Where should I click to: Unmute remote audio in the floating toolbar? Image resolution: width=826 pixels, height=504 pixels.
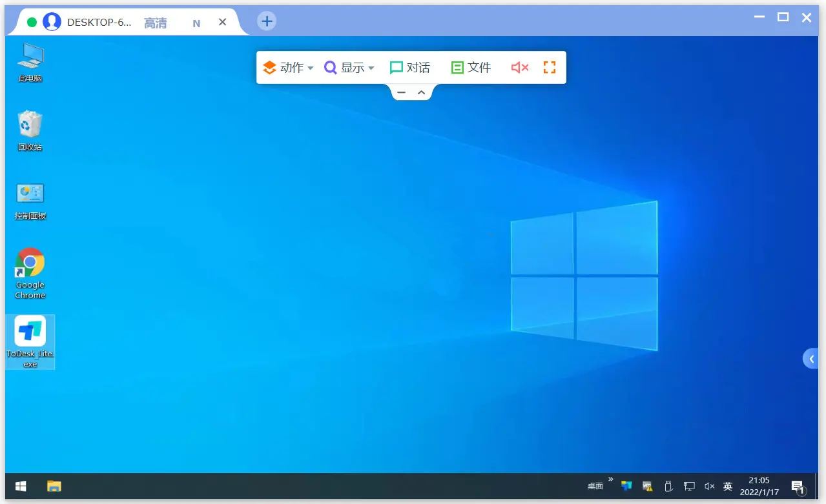(519, 66)
